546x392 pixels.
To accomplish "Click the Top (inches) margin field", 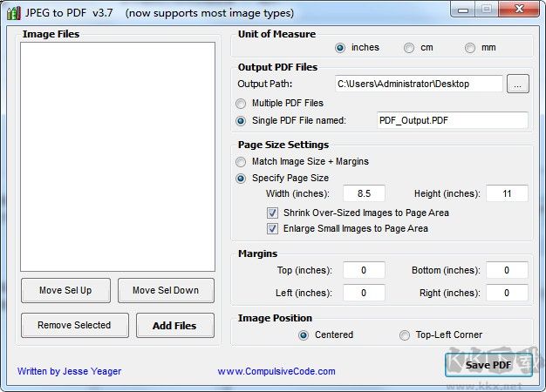I will pyautogui.click(x=364, y=270).
